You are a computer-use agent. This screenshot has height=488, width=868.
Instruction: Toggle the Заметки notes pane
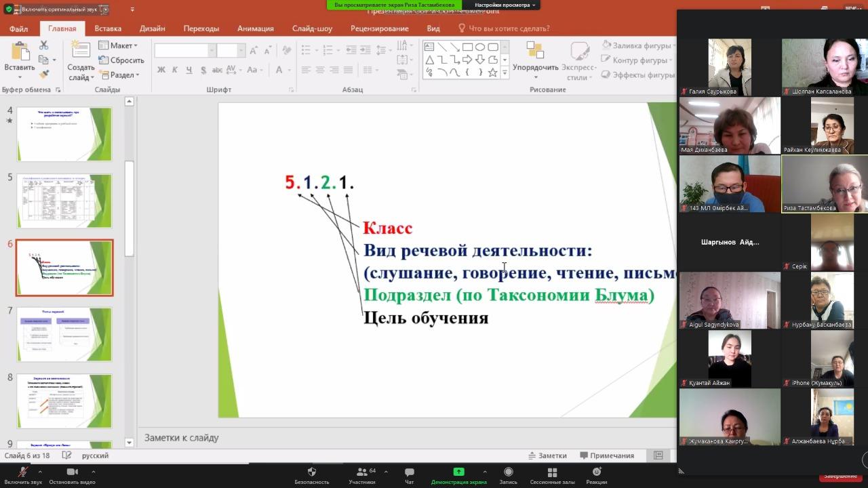click(x=547, y=455)
